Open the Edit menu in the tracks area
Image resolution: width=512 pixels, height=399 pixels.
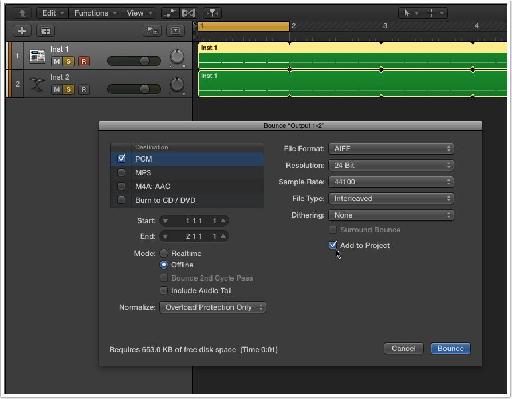click(x=53, y=13)
